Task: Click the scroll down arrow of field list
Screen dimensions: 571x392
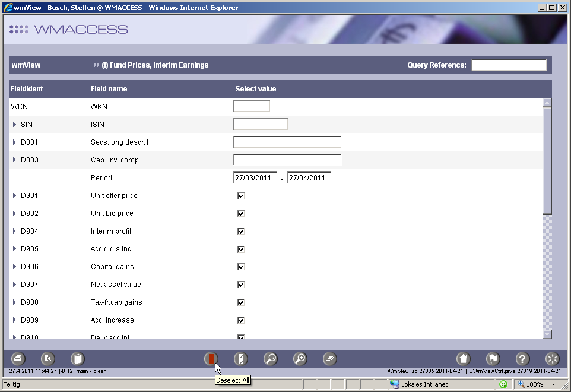Action: [547, 334]
